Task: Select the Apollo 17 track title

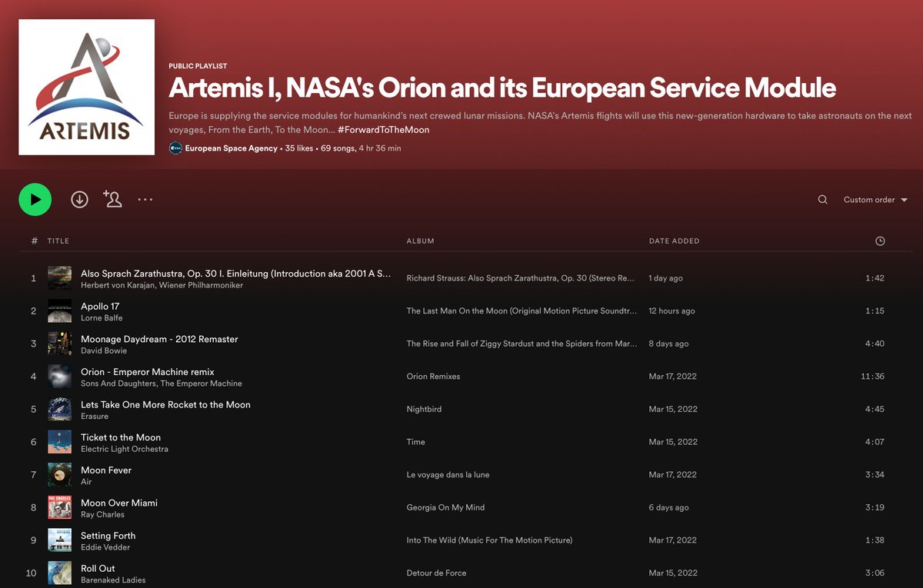Action: tap(100, 307)
